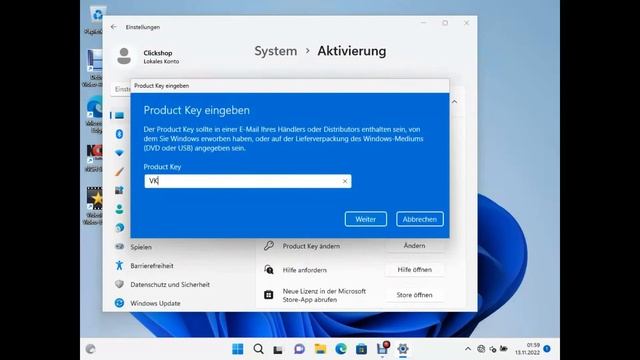Focus the Product Key text field
This screenshot has height=360, width=640.
click(x=247, y=181)
